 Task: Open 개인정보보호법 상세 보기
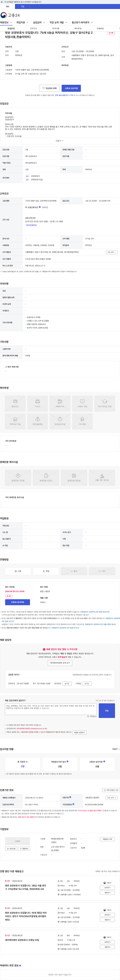[x=60, y=663]
